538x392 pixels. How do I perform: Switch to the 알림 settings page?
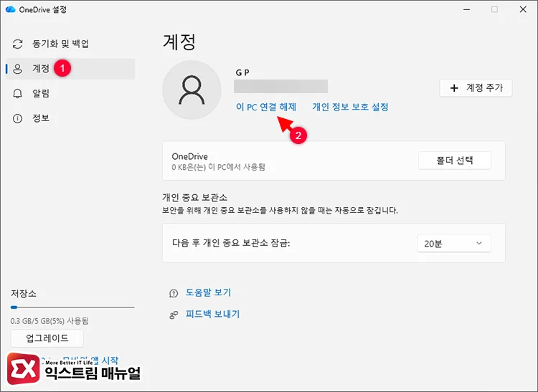[41, 93]
